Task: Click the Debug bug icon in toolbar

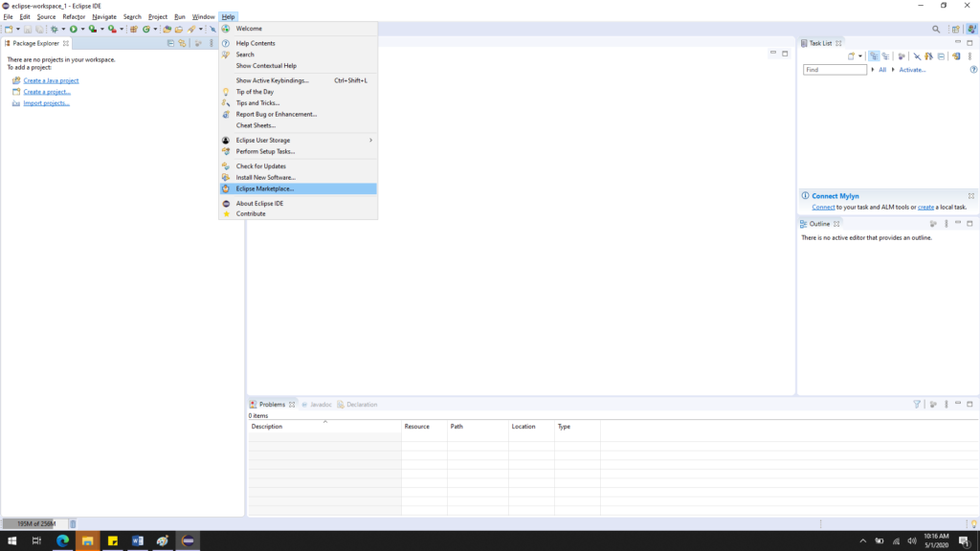Action: 55,30
